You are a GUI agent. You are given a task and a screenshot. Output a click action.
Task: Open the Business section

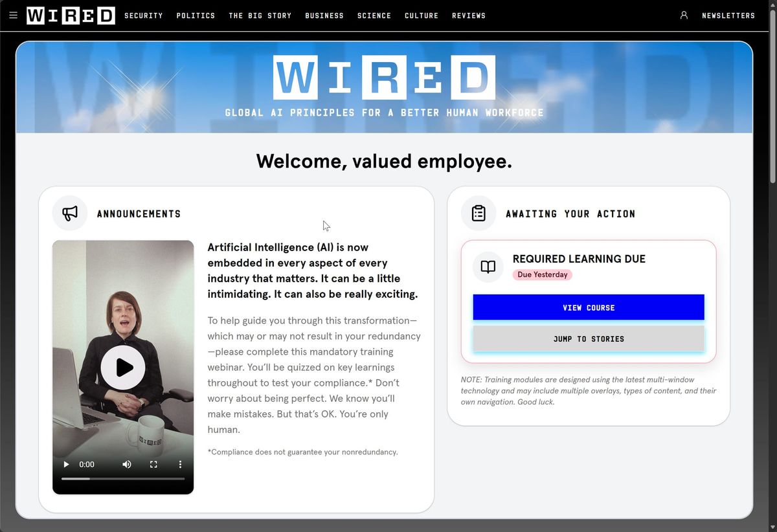324,16
